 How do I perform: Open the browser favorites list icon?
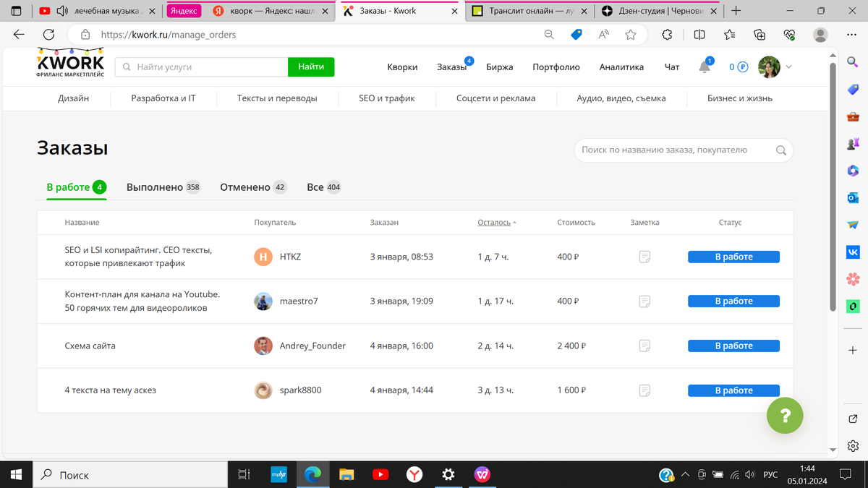pyautogui.click(x=729, y=34)
